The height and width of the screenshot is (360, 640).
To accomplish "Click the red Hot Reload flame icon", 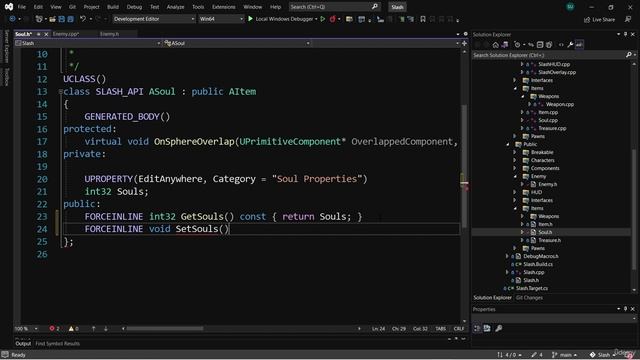I will tap(333, 19).
